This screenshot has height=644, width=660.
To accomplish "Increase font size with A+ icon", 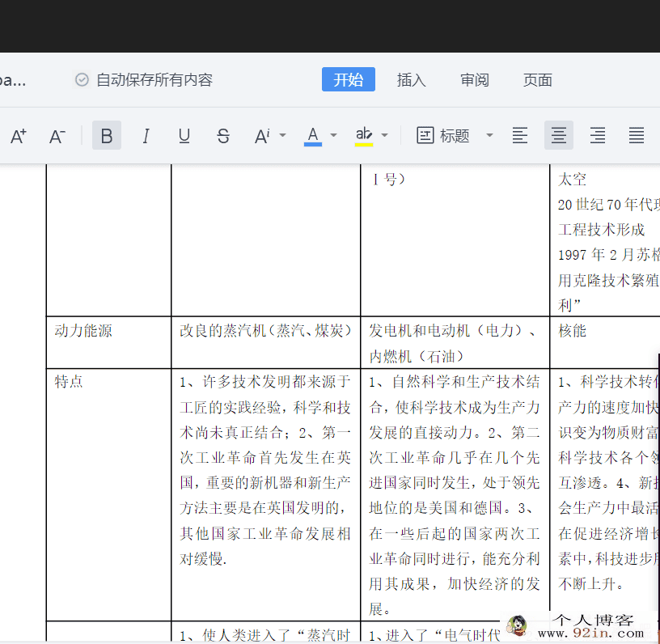I will point(19,136).
